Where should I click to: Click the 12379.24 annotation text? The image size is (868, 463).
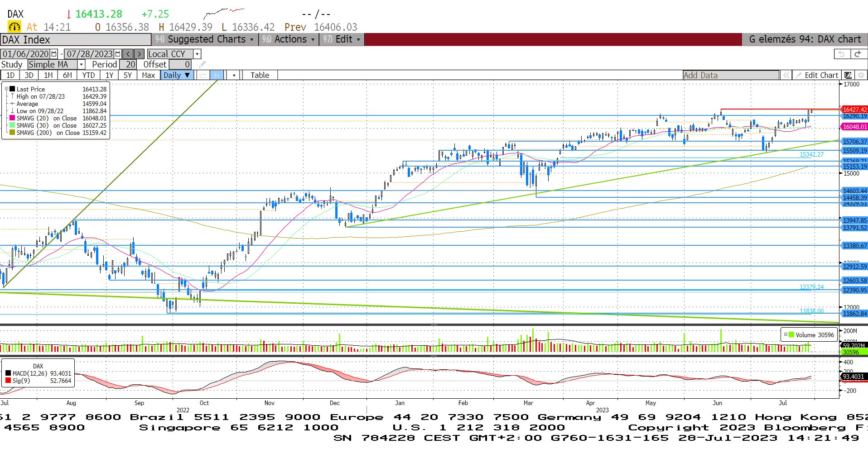coord(811,287)
